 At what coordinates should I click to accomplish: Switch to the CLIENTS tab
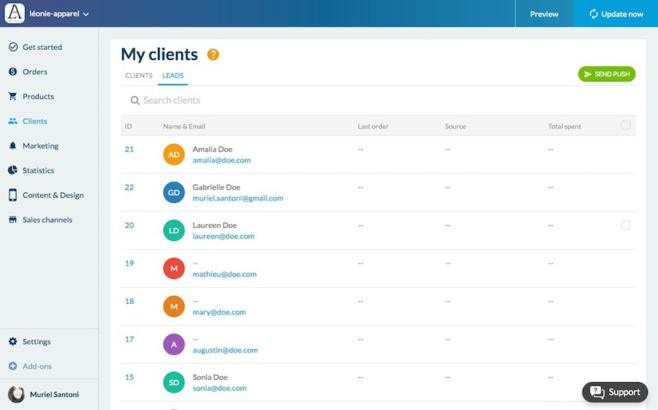138,76
